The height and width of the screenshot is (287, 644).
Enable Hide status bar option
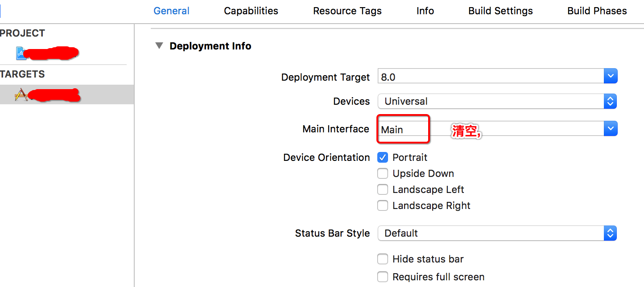383,259
